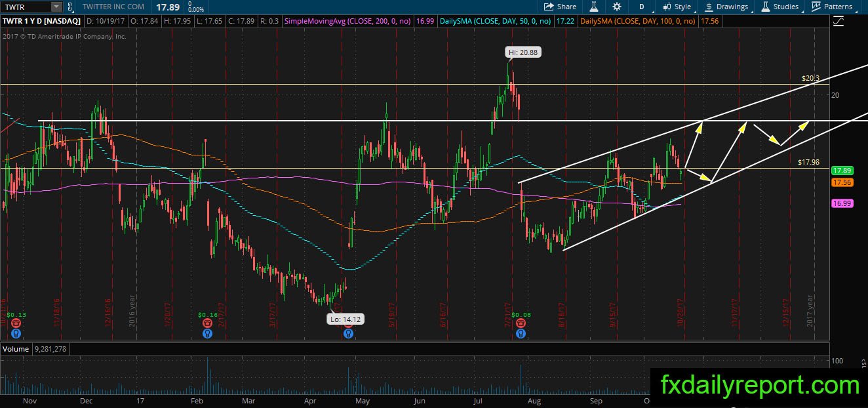Click the magenta 16.99 price axis label
The height and width of the screenshot is (408, 868).
[842, 204]
